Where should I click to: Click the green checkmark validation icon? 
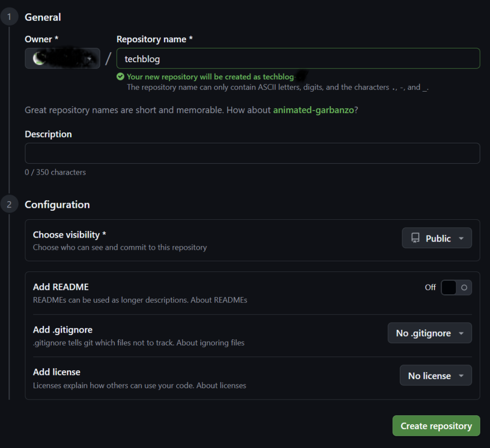[x=121, y=77]
